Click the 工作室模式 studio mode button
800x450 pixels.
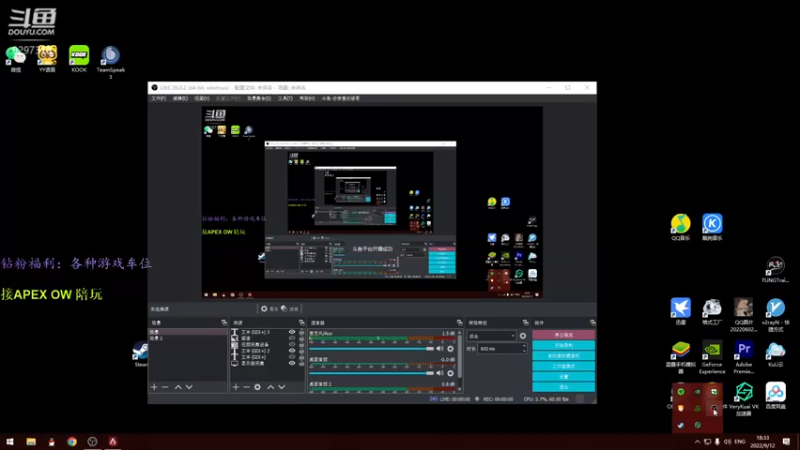point(564,366)
